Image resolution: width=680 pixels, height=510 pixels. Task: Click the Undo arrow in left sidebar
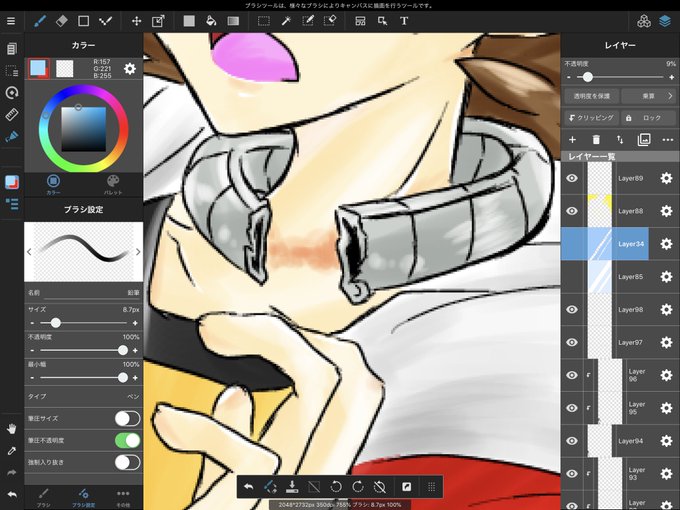12,494
